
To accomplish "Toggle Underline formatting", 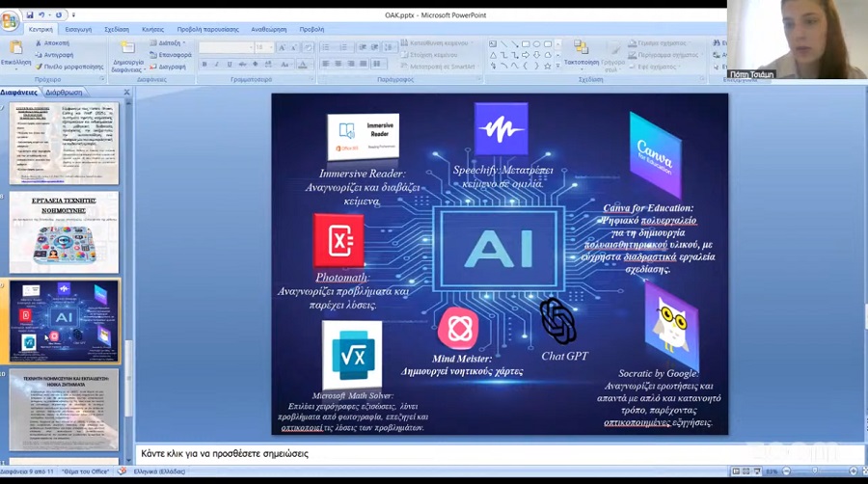I will (x=230, y=65).
